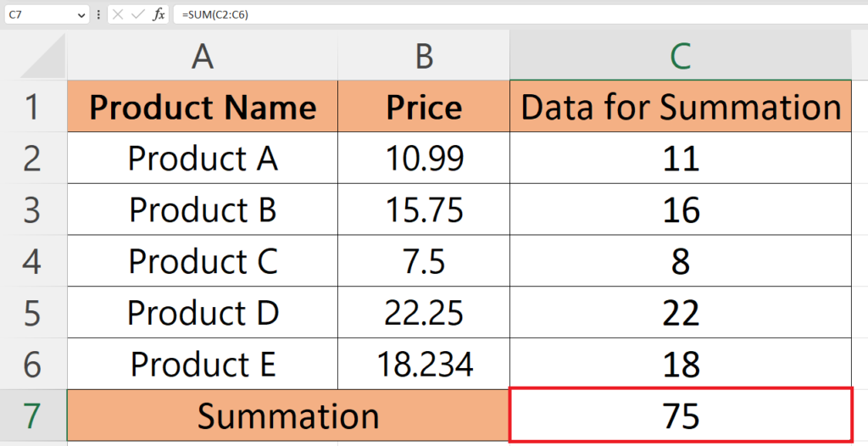Select cell with value 18
Screen dimensions: 868x446
pyautogui.click(x=681, y=364)
